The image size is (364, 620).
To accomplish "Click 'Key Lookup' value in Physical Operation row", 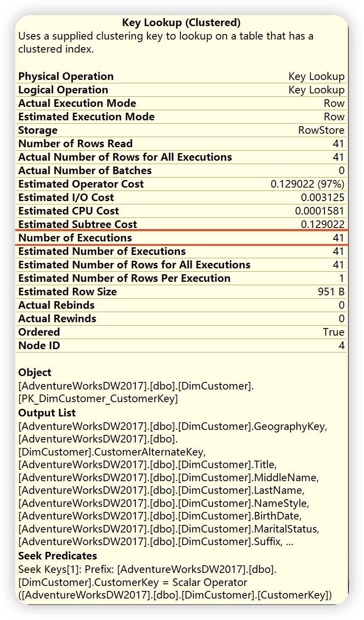I will pos(317,77).
